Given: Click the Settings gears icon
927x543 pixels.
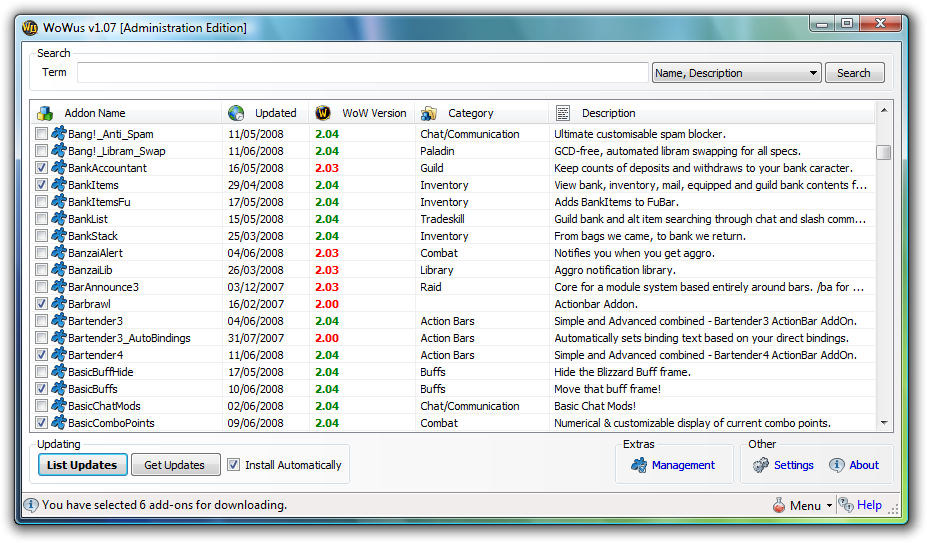Looking at the screenshot, I should tap(761, 465).
